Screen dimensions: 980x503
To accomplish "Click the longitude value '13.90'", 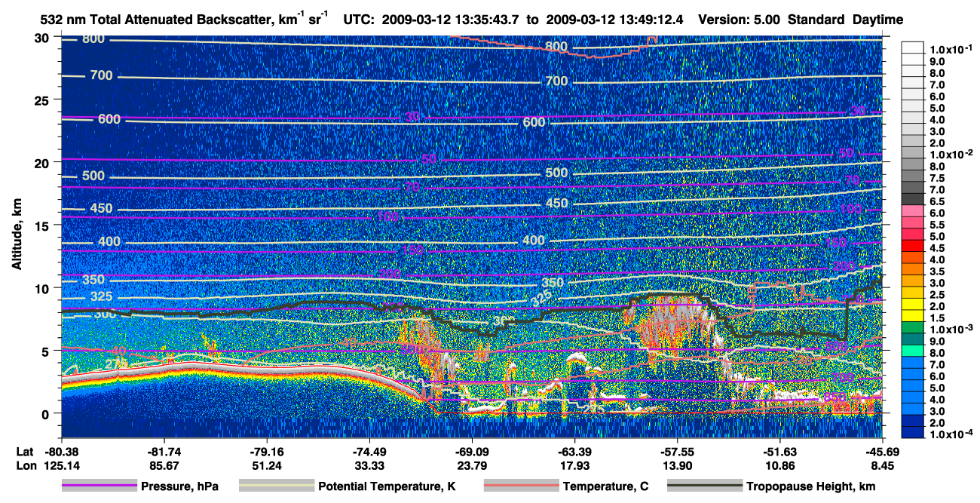I will pos(677,465).
